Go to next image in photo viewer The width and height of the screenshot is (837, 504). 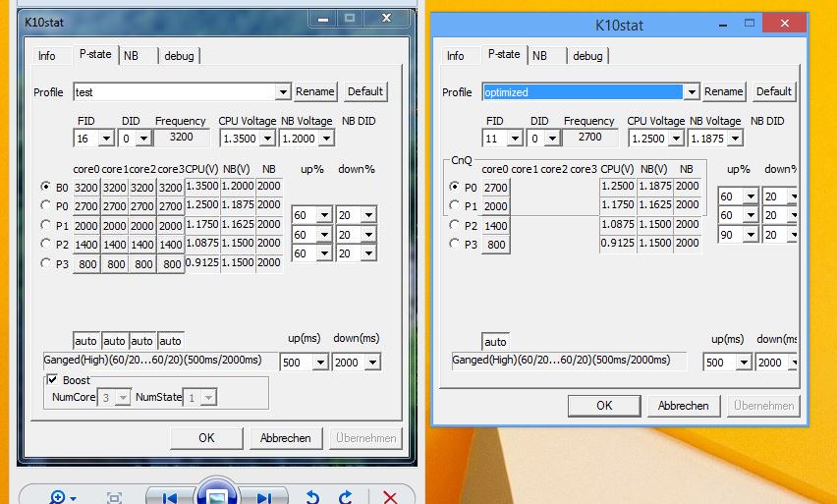point(263,498)
